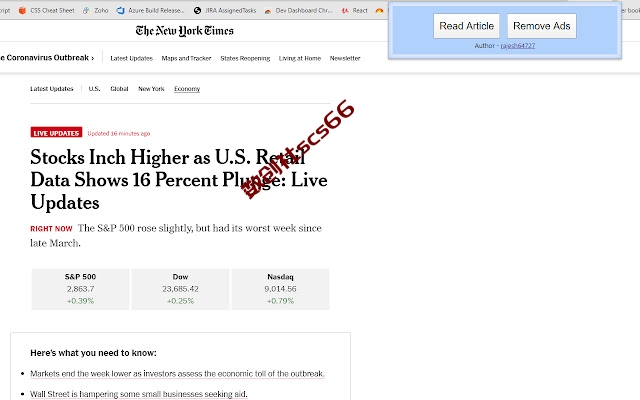Select the Global sub navigation tab

tap(119, 89)
